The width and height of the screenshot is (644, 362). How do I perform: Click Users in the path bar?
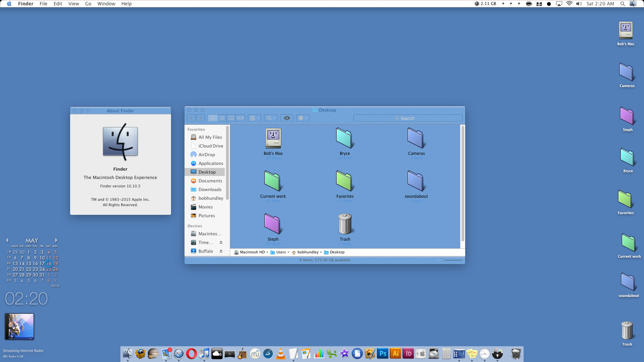click(x=281, y=252)
